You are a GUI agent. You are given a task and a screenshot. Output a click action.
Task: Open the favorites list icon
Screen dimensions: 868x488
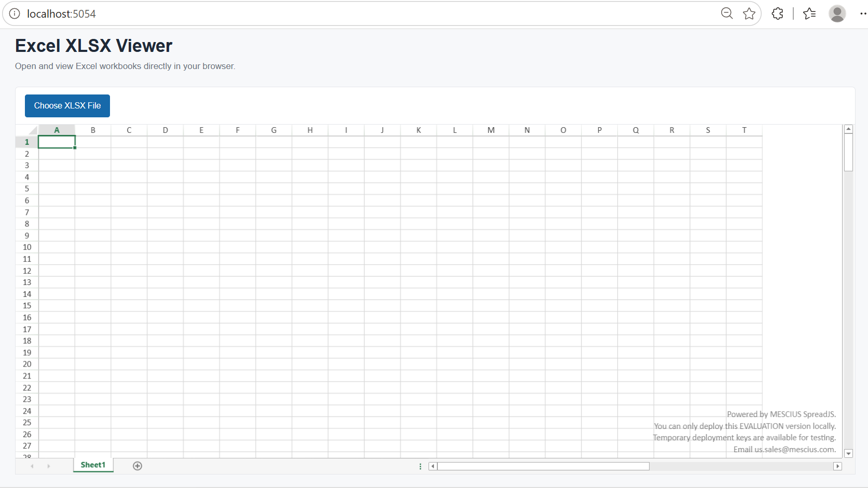click(x=809, y=13)
